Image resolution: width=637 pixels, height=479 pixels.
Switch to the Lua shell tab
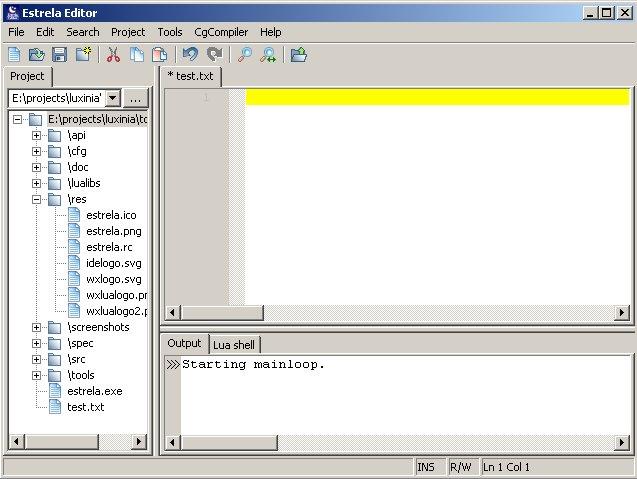[x=234, y=345]
